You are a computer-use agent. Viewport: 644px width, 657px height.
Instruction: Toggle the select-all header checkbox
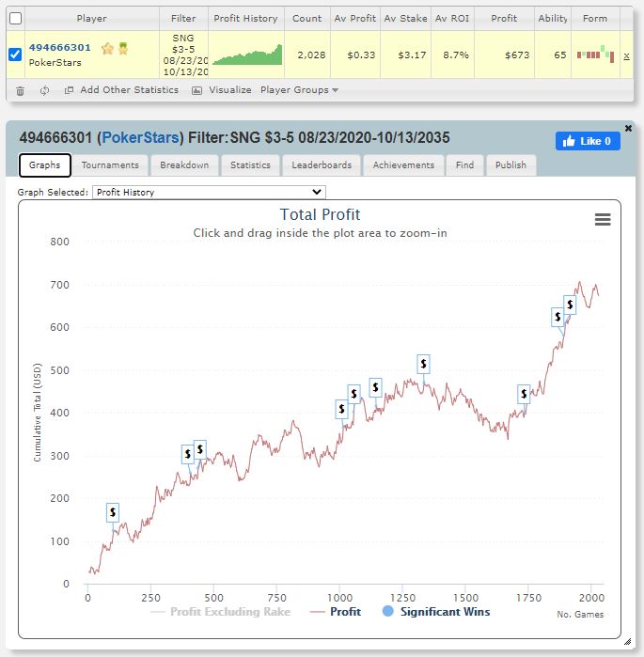click(15, 18)
